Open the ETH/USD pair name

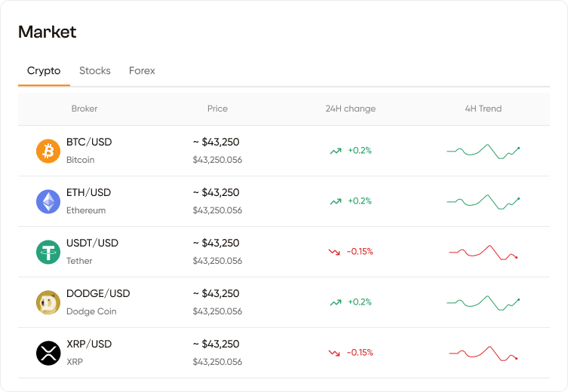point(89,192)
